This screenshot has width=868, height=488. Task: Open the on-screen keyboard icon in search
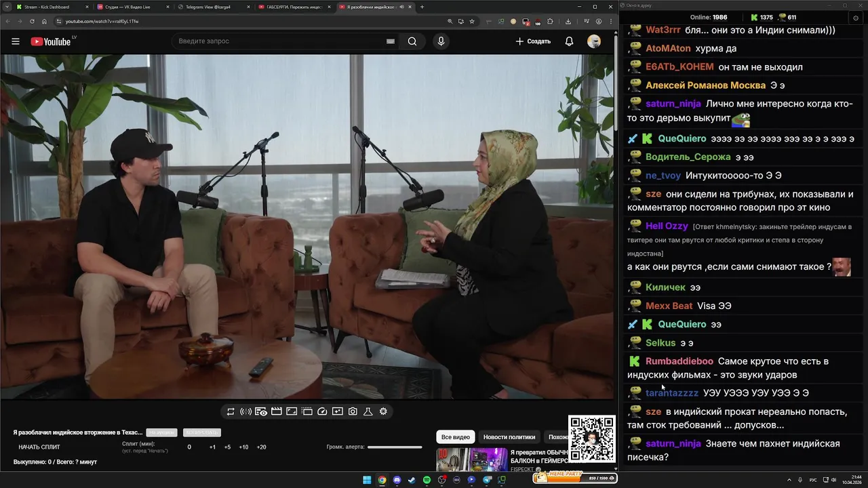point(391,41)
